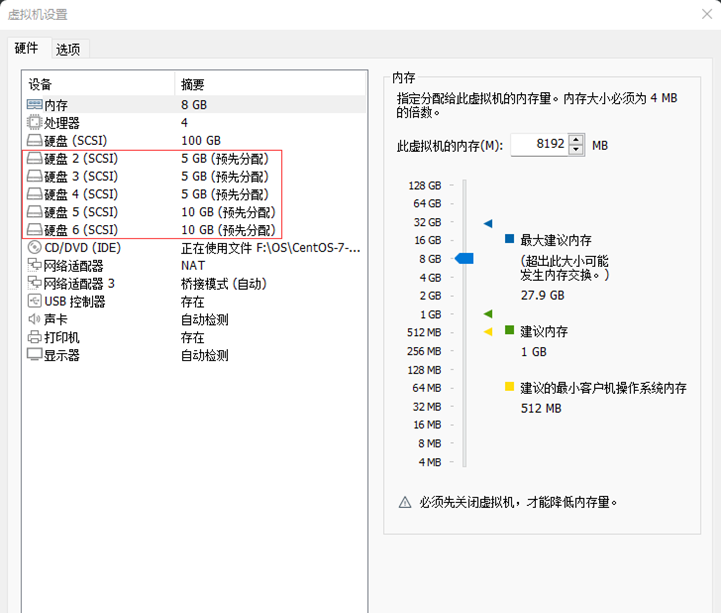
Task: Click the 网络适配器 NAT network icon
Action: (x=34, y=265)
